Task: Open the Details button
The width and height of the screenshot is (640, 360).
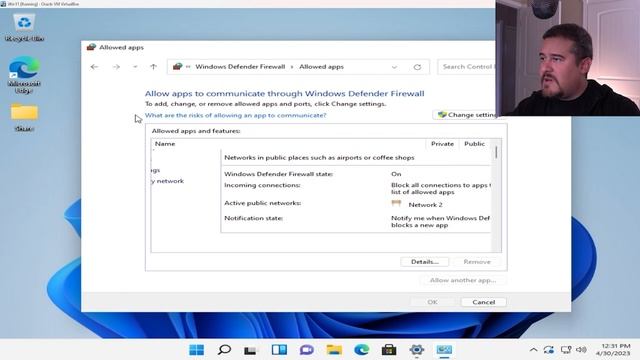Action: [424, 262]
